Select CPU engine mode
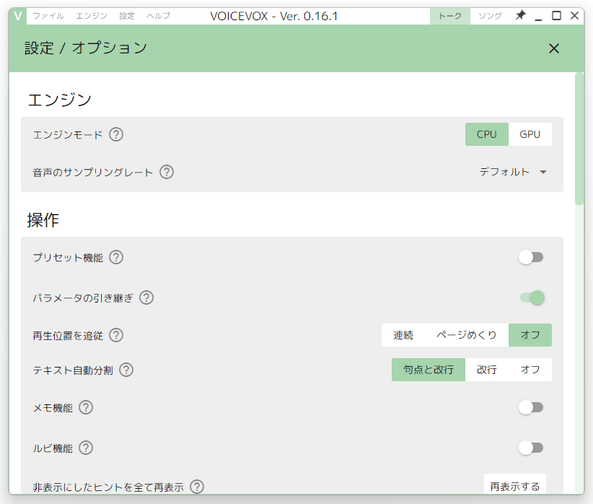 (487, 134)
